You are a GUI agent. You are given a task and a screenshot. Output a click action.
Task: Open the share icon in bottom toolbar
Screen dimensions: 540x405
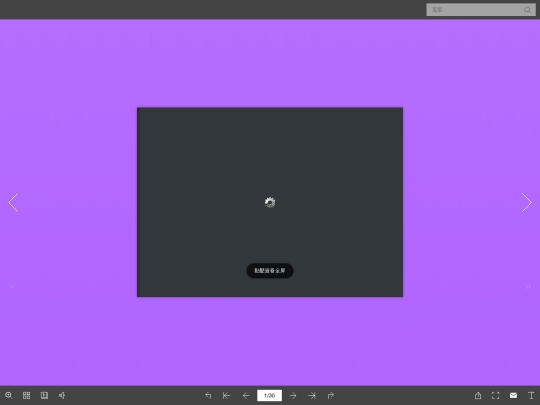pyautogui.click(x=478, y=395)
